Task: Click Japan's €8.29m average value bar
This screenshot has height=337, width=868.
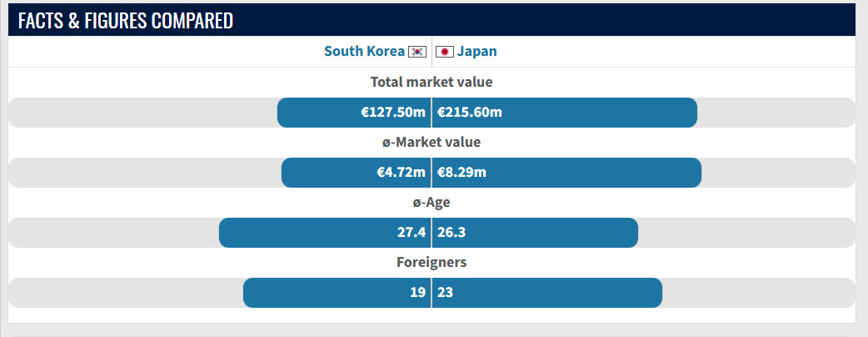Action: [566, 173]
